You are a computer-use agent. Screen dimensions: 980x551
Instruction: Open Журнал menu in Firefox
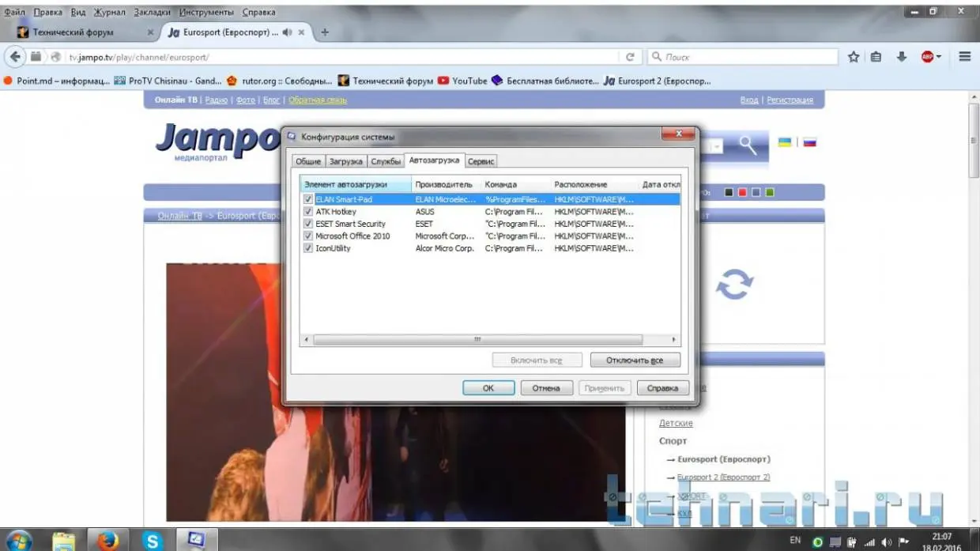[109, 13]
